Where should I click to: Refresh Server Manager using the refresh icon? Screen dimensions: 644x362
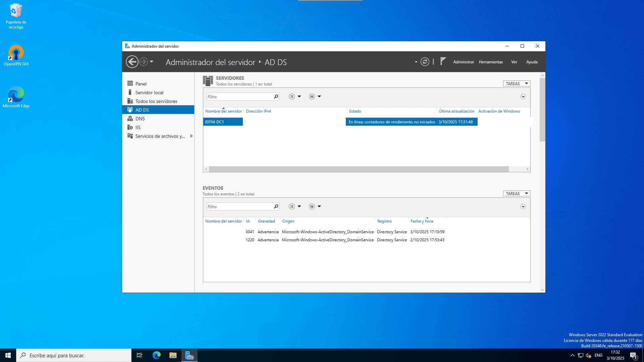tap(424, 62)
